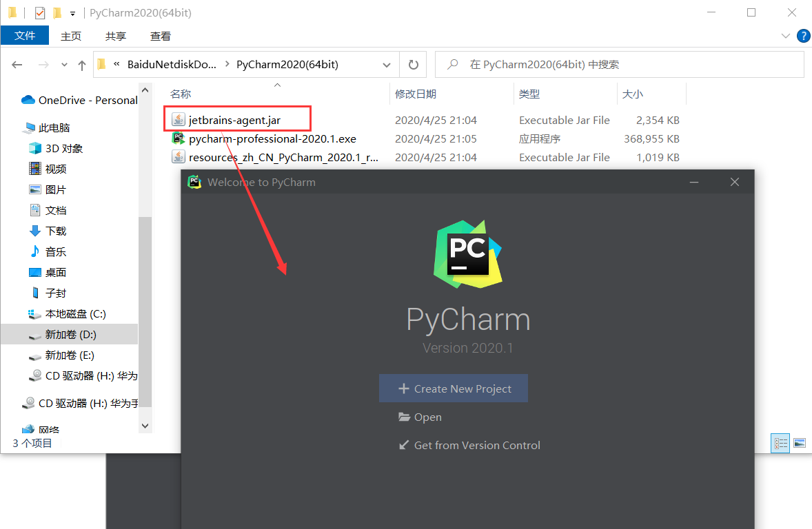Open Explorer help question mark icon
This screenshot has width=812, height=529.
coord(803,36)
